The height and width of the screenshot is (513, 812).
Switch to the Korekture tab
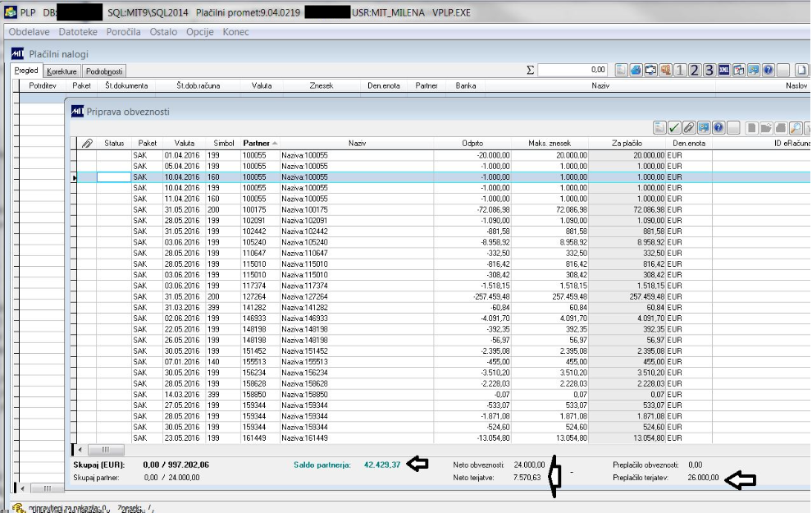coord(62,71)
